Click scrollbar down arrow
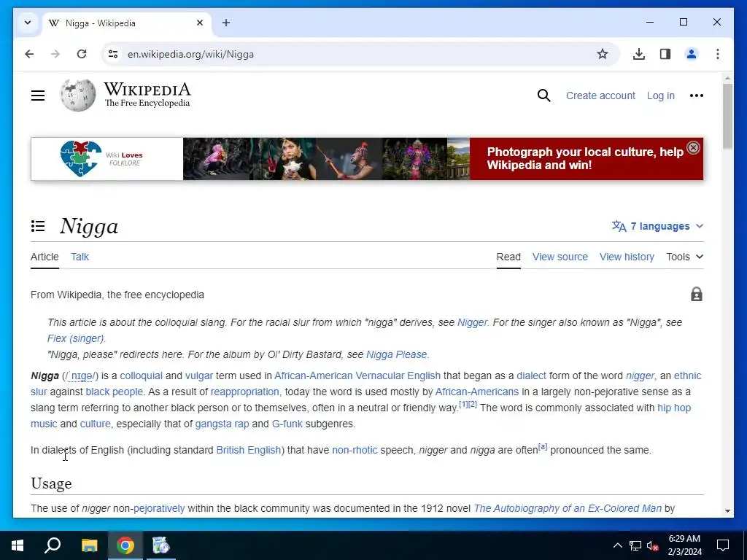The width and height of the screenshot is (747, 560). pyautogui.click(x=727, y=511)
